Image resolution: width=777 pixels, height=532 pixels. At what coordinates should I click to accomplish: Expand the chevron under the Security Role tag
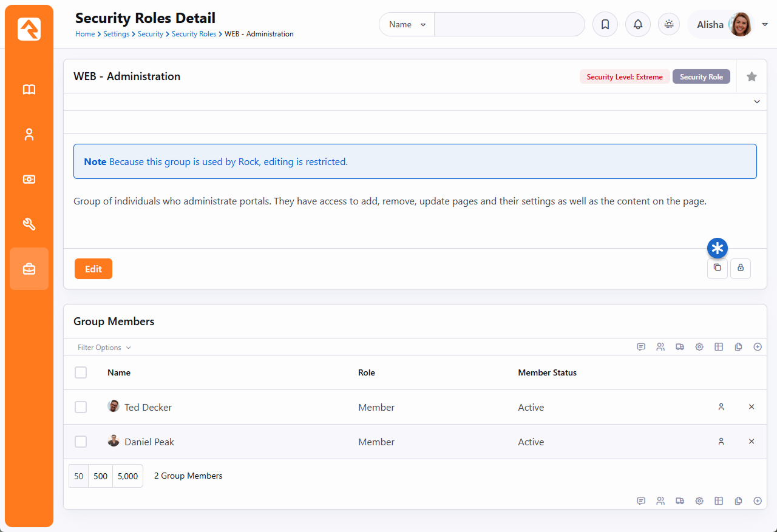(757, 102)
